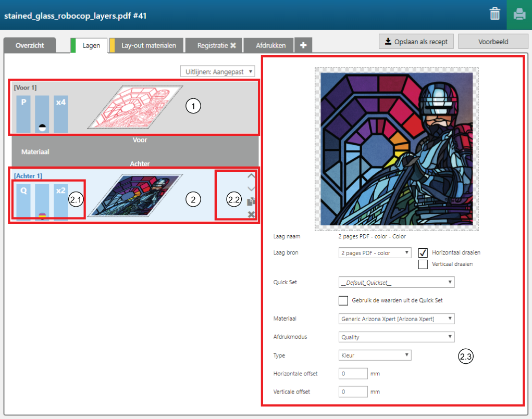Screen dimensions: 532x419
Task: Select the Achter 1 layer thumbnail
Action: tap(135, 195)
